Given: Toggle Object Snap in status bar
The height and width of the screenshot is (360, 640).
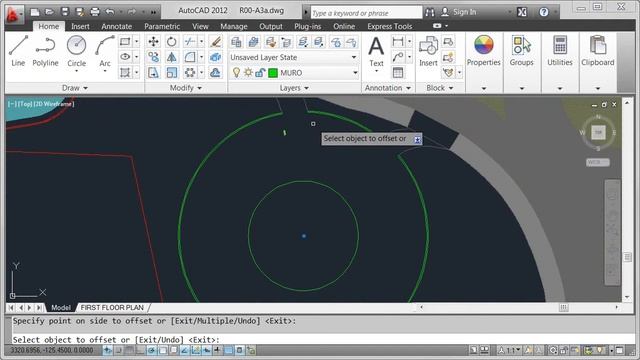Looking at the screenshot, I should (x=162, y=350).
